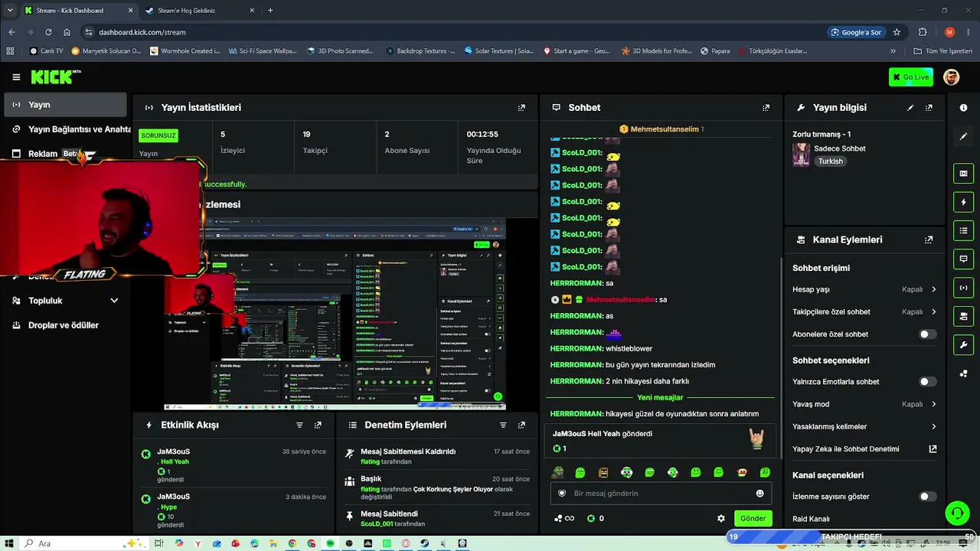Filter the Denetim Eylemleri list
Screen dimensions: 980x551
503,425
